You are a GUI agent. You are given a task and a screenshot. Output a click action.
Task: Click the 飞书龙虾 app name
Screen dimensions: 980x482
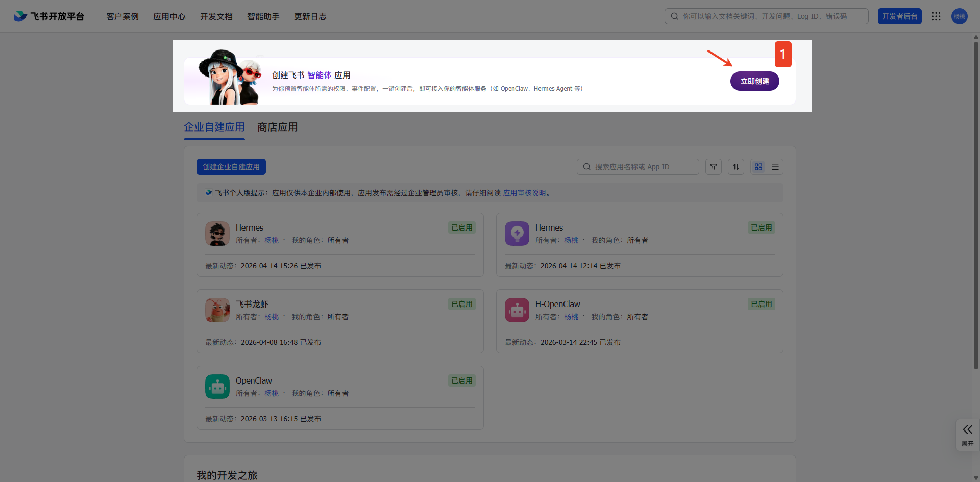point(252,304)
